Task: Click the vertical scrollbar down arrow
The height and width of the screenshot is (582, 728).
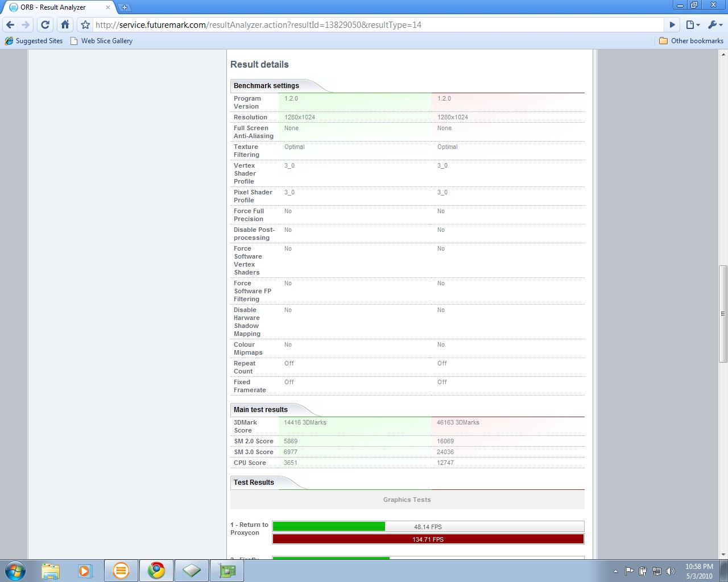Action: tap(723, 554)
